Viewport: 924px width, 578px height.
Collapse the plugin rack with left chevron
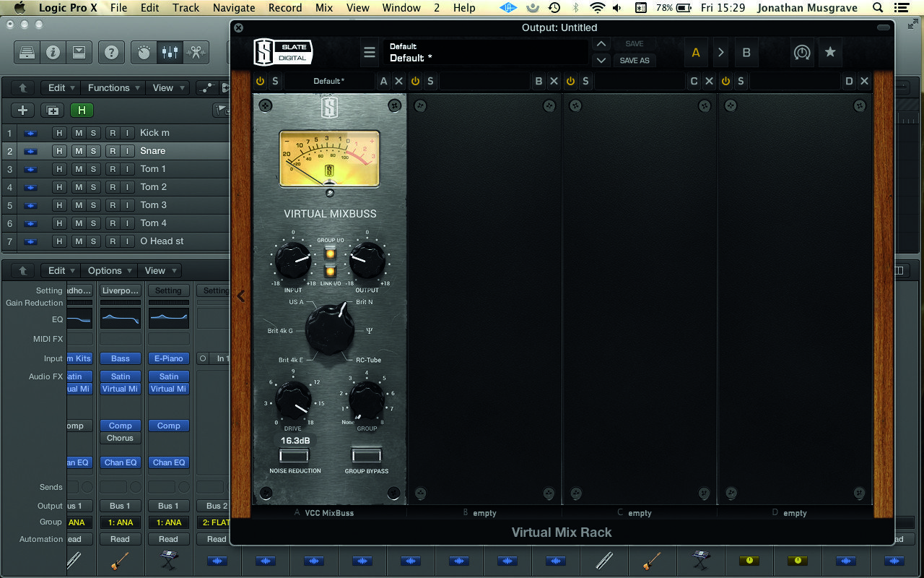pos(241,296)
